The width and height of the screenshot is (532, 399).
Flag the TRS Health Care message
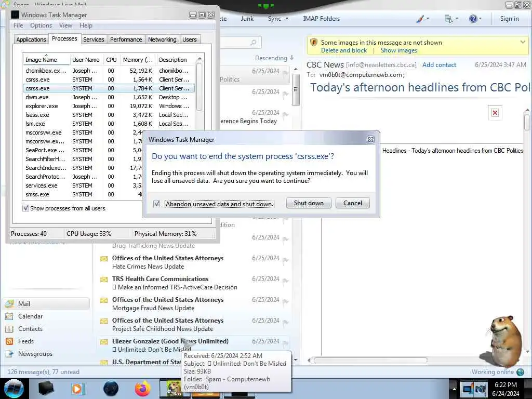tap(285, 281)
